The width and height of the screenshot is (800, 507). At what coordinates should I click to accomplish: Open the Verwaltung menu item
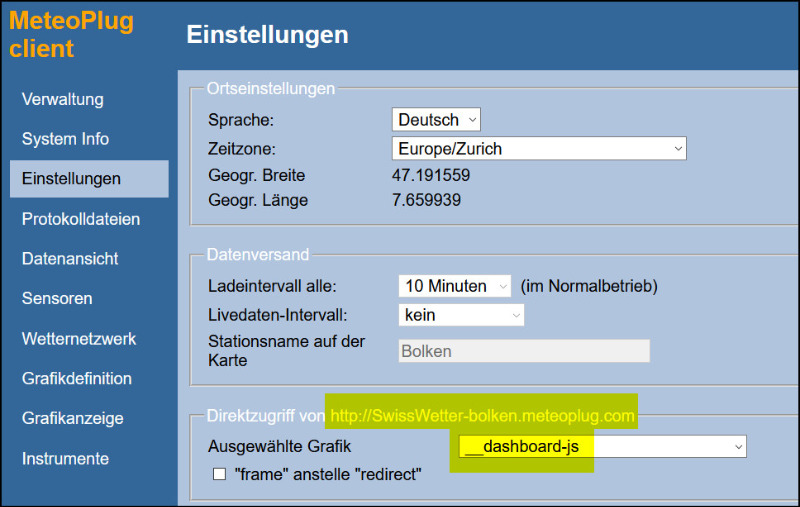pos(63,99)
